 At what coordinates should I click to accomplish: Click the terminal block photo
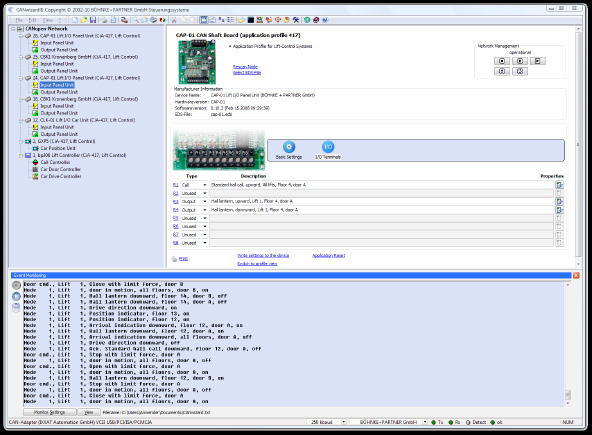point(219,150)
